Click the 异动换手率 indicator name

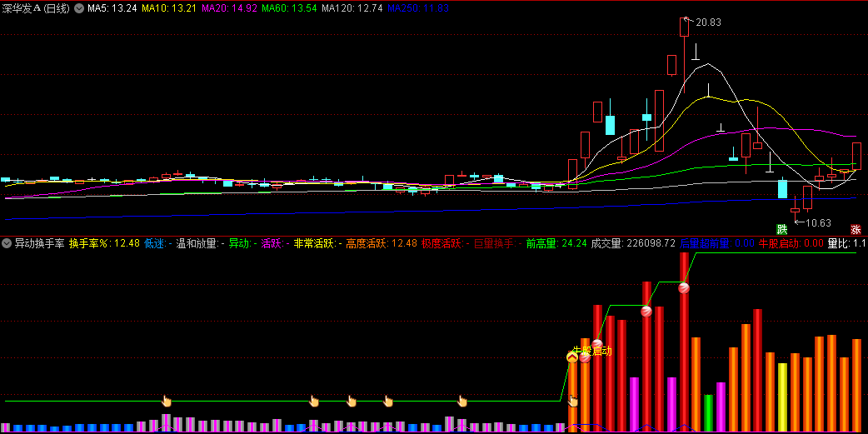click(x=39, y=243)
